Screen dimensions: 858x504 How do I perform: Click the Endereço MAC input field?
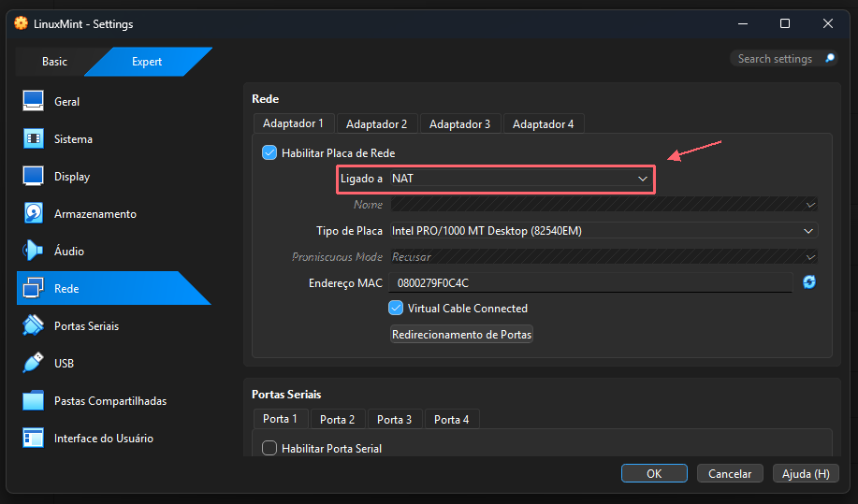coord(590,282)
